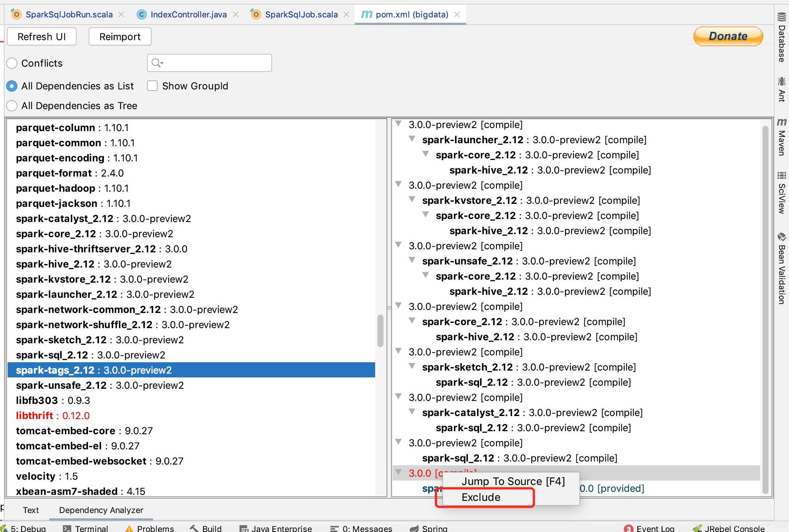Viewport: 789px width, 532px height.
Task: Open the Debug tool window
Action: point(23,528)
